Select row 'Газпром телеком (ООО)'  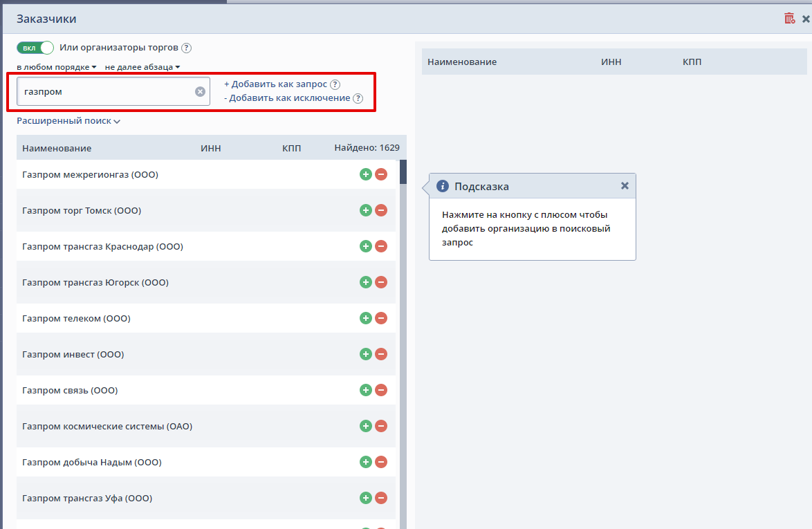point(206,318)
